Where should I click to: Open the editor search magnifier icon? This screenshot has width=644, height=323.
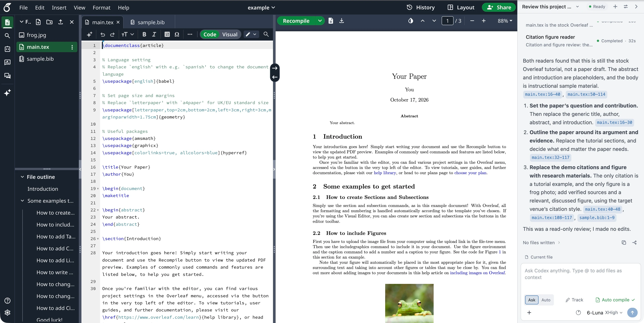point(266,34)
